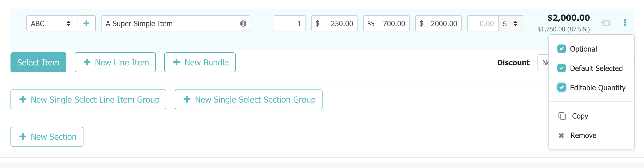Click the quantity field showing 1
Image resolution: width=644 pixels, height=168 pixels.
tap(290, 24)
